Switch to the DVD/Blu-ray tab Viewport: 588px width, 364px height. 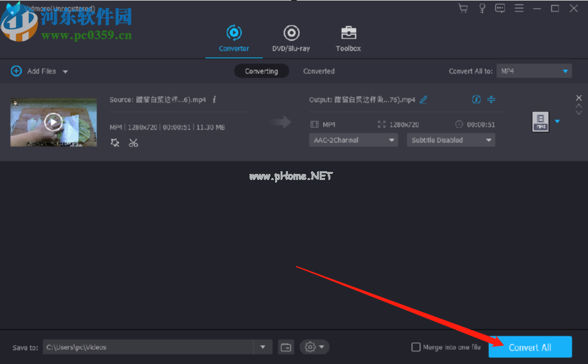tap(291, 38)
